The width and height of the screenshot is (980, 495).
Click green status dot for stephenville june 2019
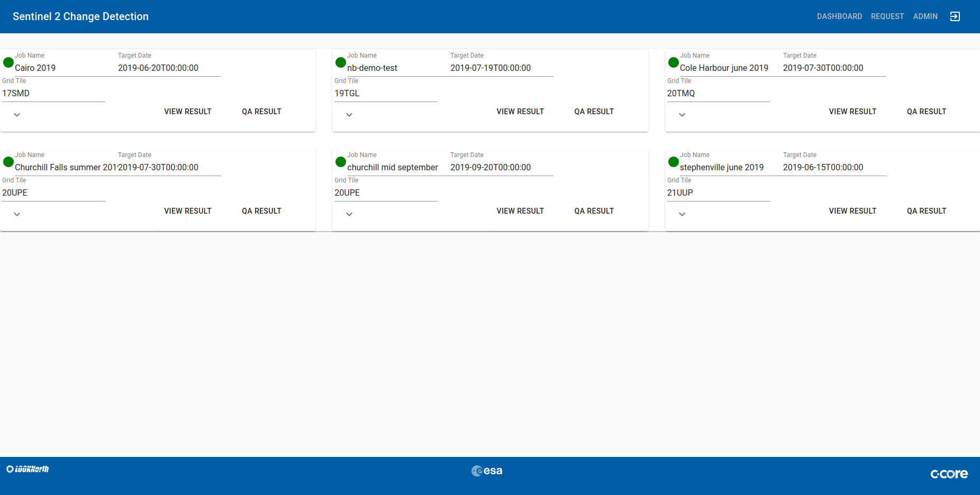pos(673,162)
